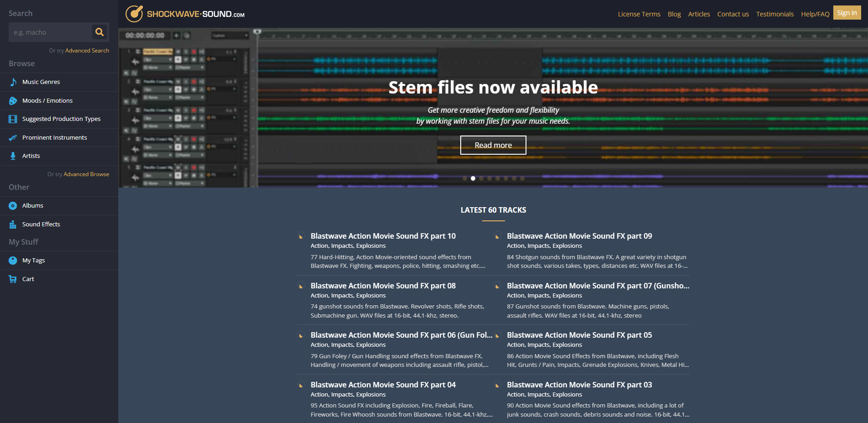
Task: Select the third carousel slide dot
Action: (x=481, y=178)
